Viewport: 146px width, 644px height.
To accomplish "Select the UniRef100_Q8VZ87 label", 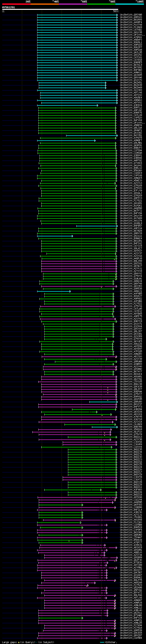I will 131,635.
